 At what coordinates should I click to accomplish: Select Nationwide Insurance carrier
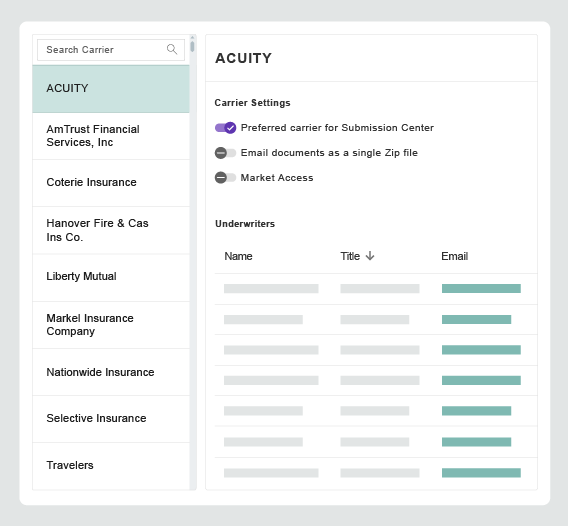[111, 372]
